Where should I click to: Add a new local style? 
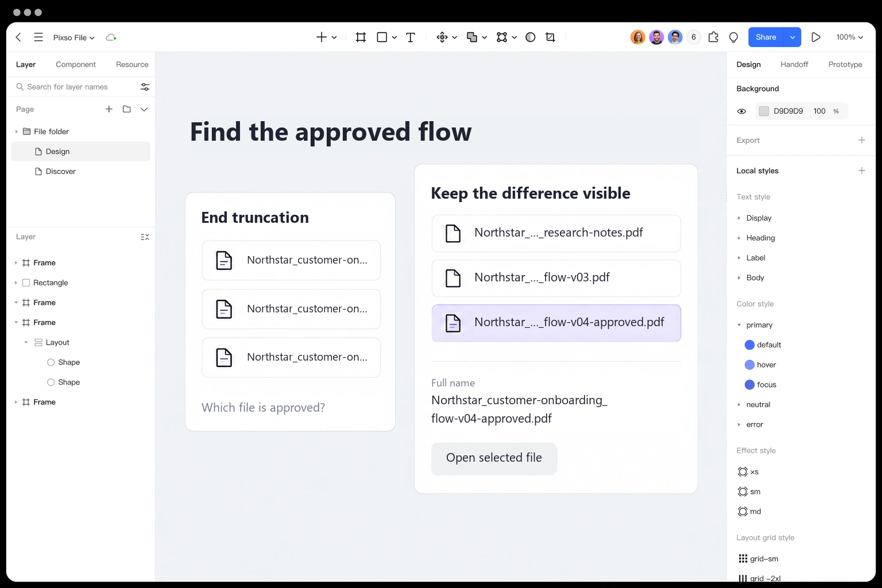[x=861, y=171]
